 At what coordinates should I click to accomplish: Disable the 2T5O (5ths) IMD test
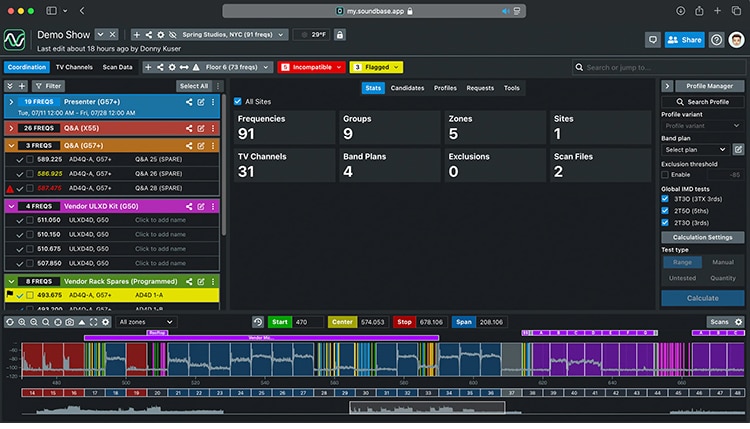666,210
